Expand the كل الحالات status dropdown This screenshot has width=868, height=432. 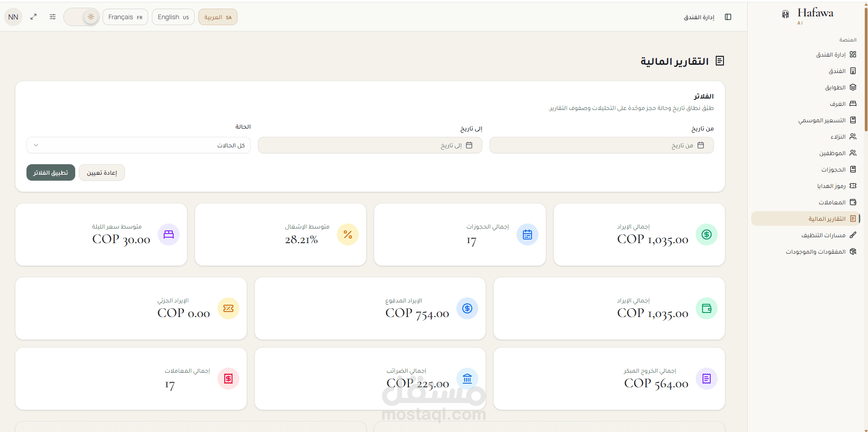click(139, 145)
